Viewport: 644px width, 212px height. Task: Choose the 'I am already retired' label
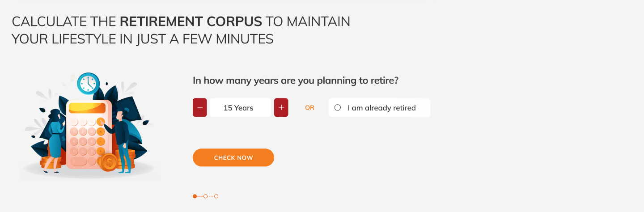click(382, 108)
